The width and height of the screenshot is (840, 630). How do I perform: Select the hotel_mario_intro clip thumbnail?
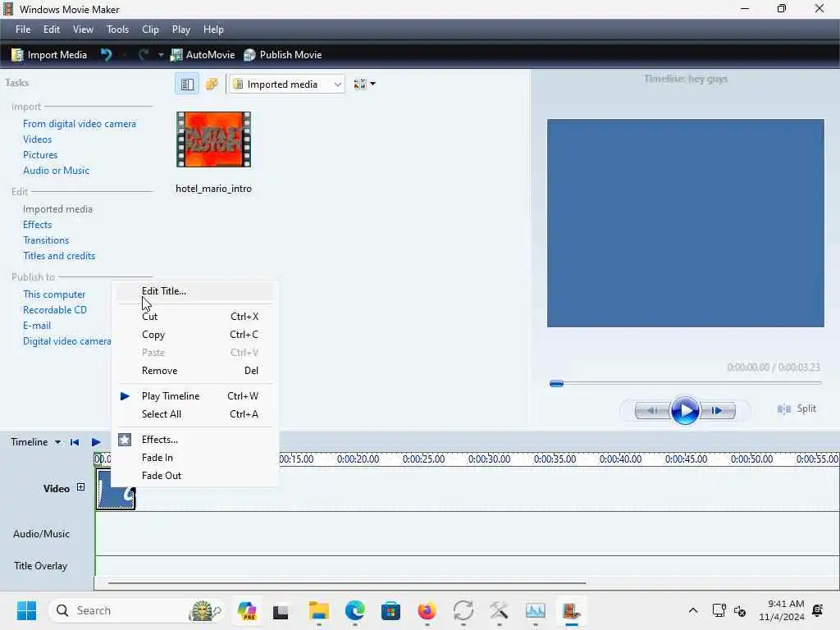point(214,139)
